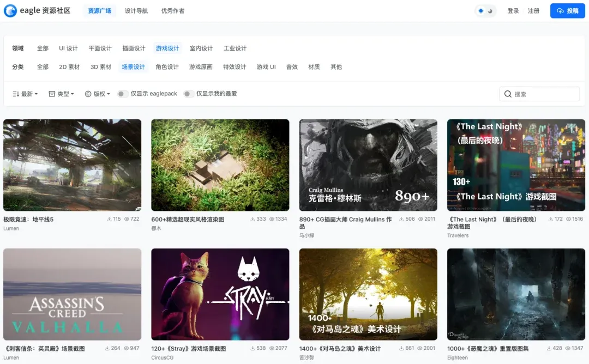Open the 最新 sort dropdown
589x364 pixels.
25,94
